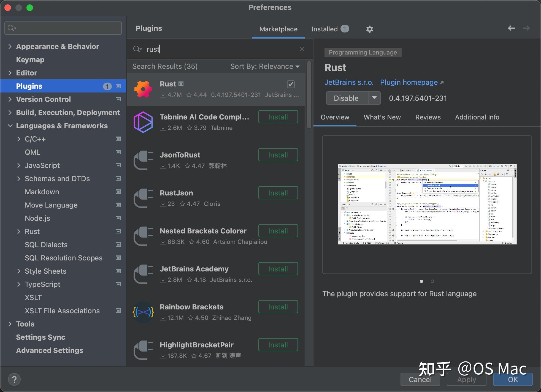The image size is (541, 392).
Task: Click the project-level icon beside QML
Action: 118,152
